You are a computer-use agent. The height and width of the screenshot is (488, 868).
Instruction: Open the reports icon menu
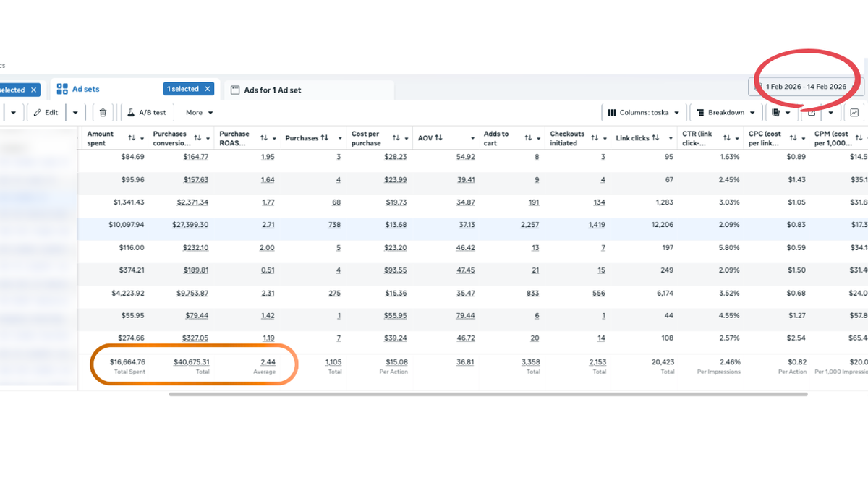776,113
